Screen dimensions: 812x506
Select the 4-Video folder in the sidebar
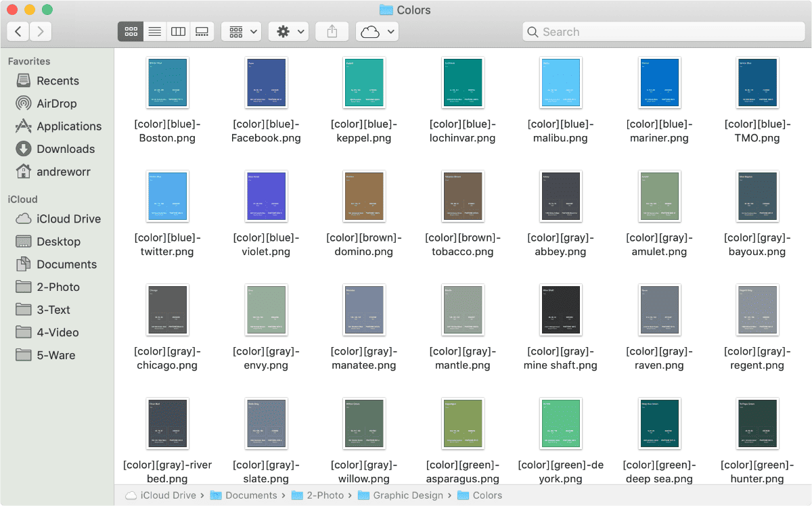(58, 333)
